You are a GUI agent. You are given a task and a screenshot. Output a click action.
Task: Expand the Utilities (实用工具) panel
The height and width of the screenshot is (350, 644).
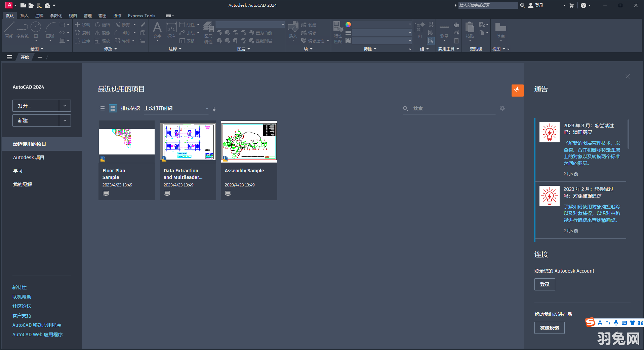(448, 49)
